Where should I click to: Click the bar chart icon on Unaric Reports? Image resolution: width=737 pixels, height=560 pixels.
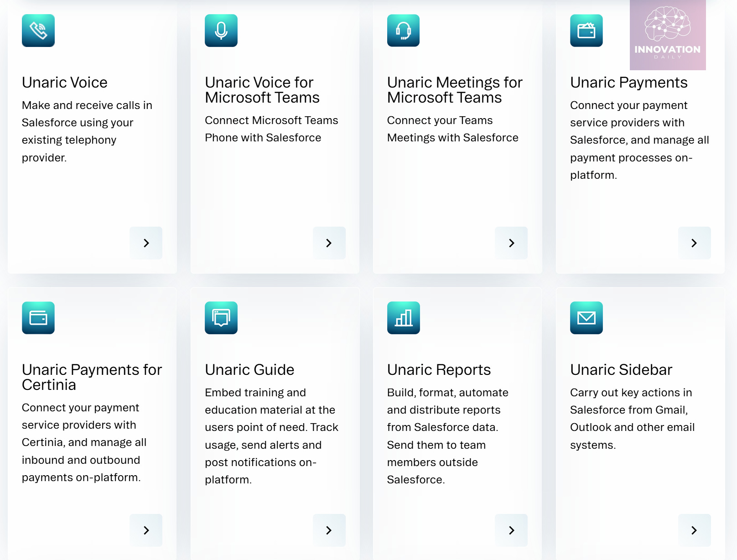pyautogui.click(x=404, y=318)
